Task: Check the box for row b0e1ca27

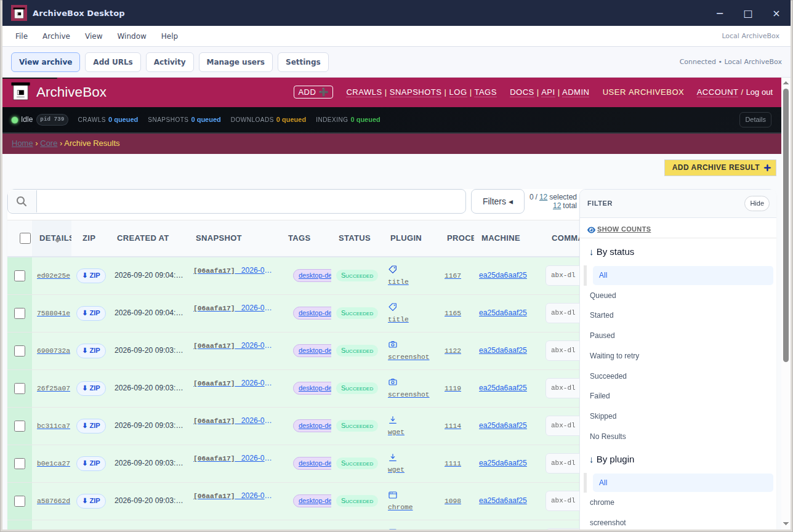Action: (x=20, y=464)
